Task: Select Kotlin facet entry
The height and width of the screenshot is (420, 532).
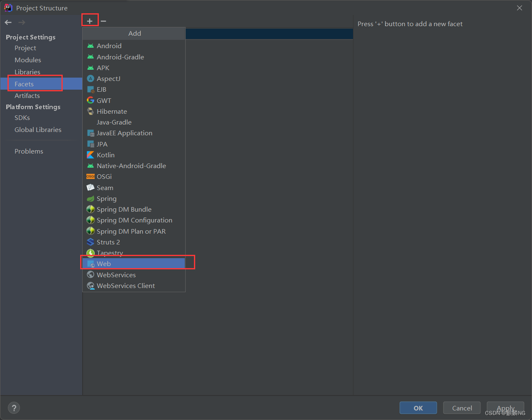Action: (x=134, y=155)
